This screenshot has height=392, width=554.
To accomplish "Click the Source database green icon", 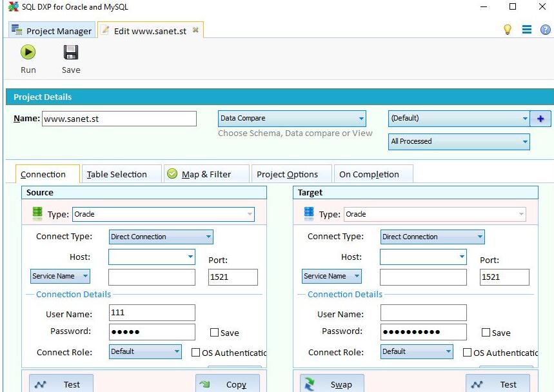I will (x=37, y=213).
